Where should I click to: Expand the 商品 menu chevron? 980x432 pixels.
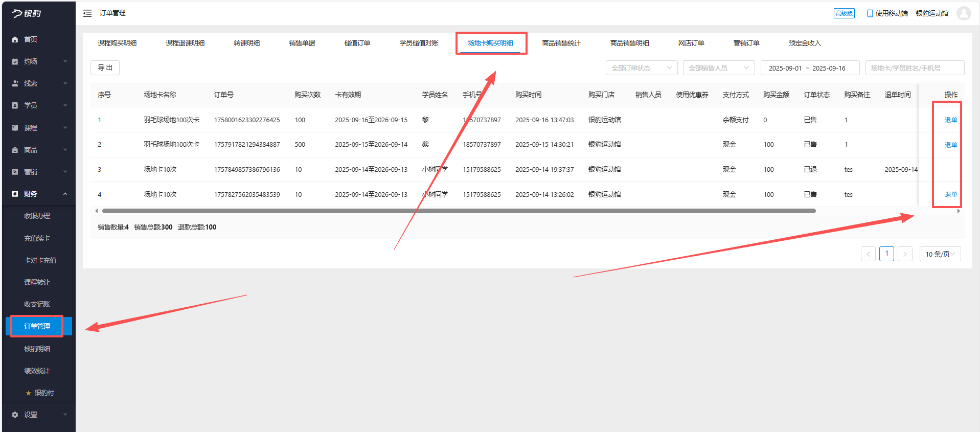[65, 150]
